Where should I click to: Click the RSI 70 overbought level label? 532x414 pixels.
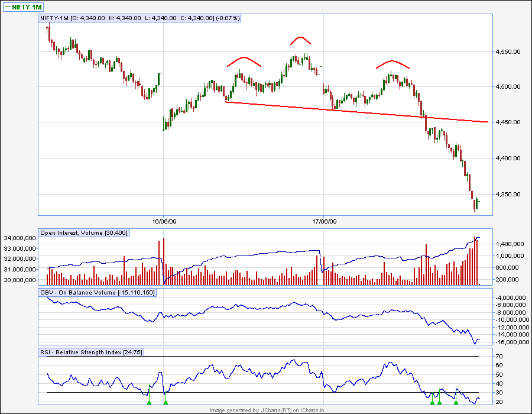(499, 356)
